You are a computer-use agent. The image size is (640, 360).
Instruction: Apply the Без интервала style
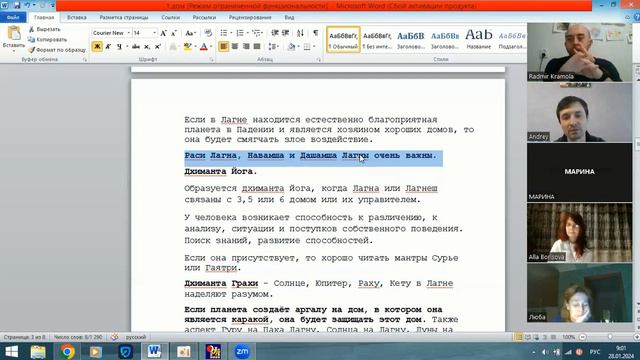pos(377,40)
